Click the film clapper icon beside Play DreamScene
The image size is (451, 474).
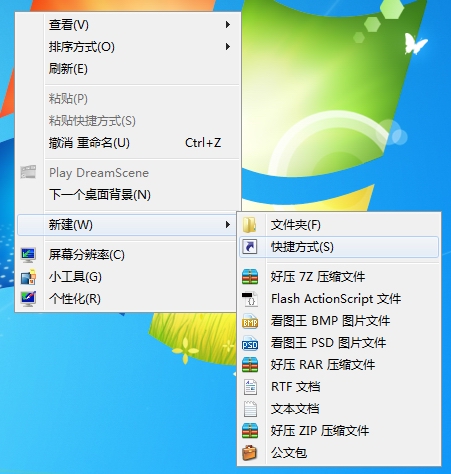pyautogui.click(x=28, y=172)
